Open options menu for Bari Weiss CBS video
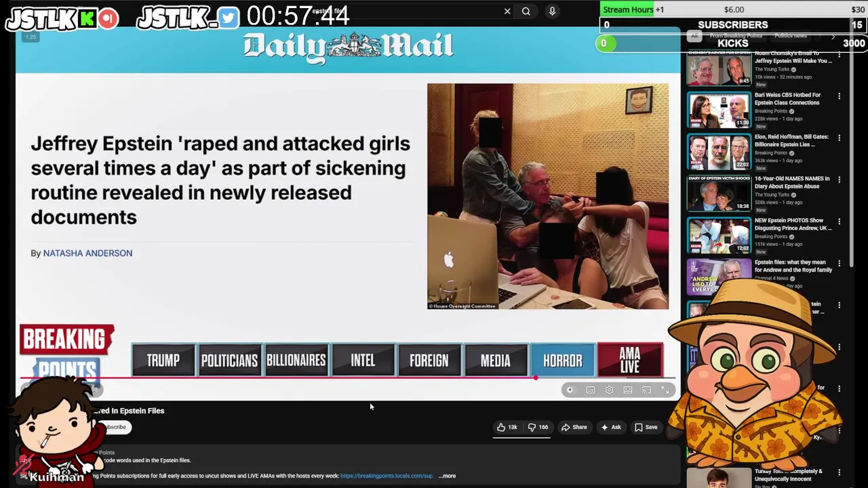The height and width of the screenshot is (488, 868). pyautogui.click(x=839, y=96)
